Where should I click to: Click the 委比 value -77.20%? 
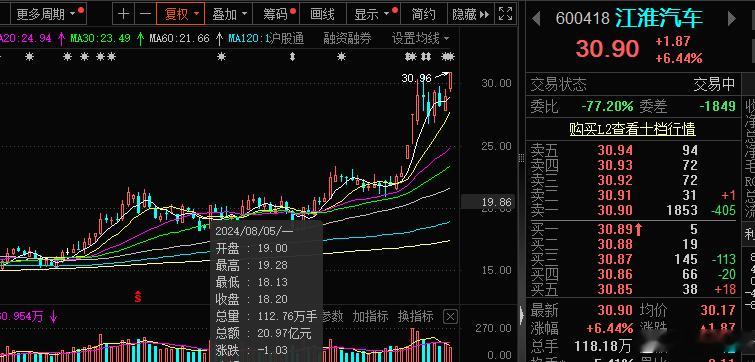tap(607, 106)
